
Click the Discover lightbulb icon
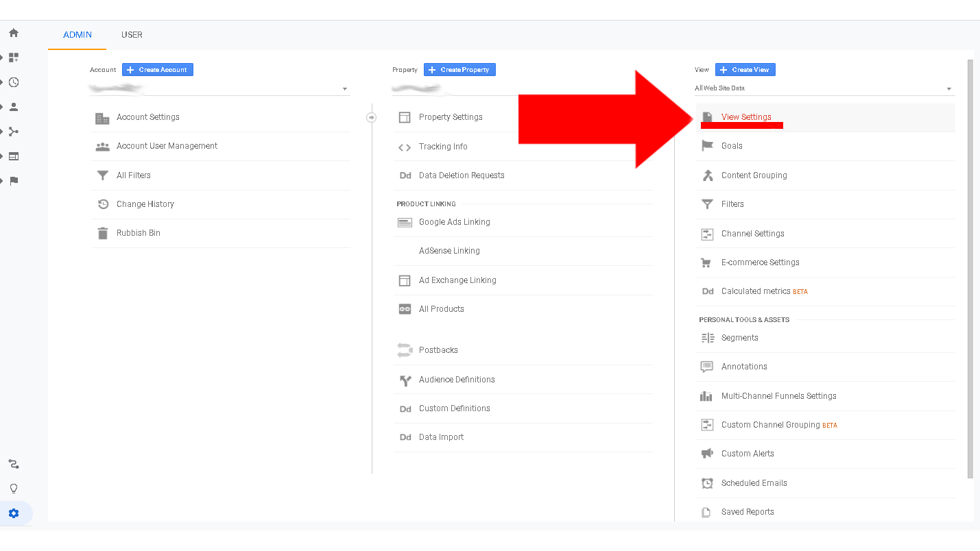[14, 489]
